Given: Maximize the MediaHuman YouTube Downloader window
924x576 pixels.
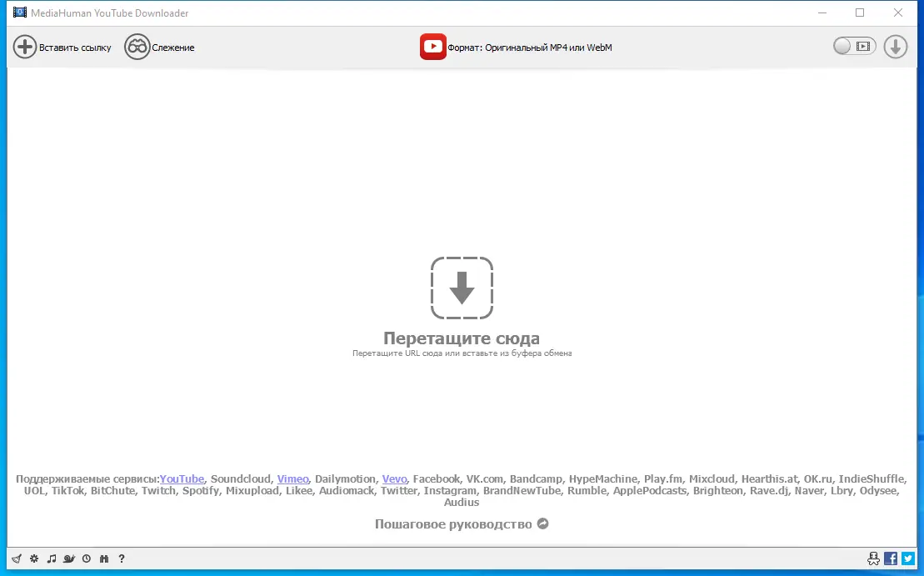Looking at the screenshot, I should click(x=860, y=13).
